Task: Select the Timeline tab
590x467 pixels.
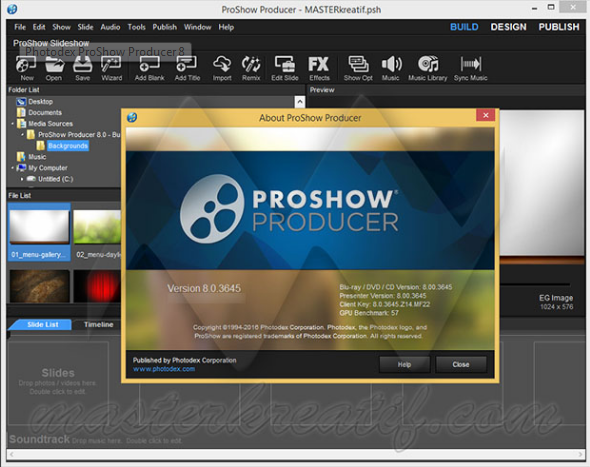Action: 98,324
